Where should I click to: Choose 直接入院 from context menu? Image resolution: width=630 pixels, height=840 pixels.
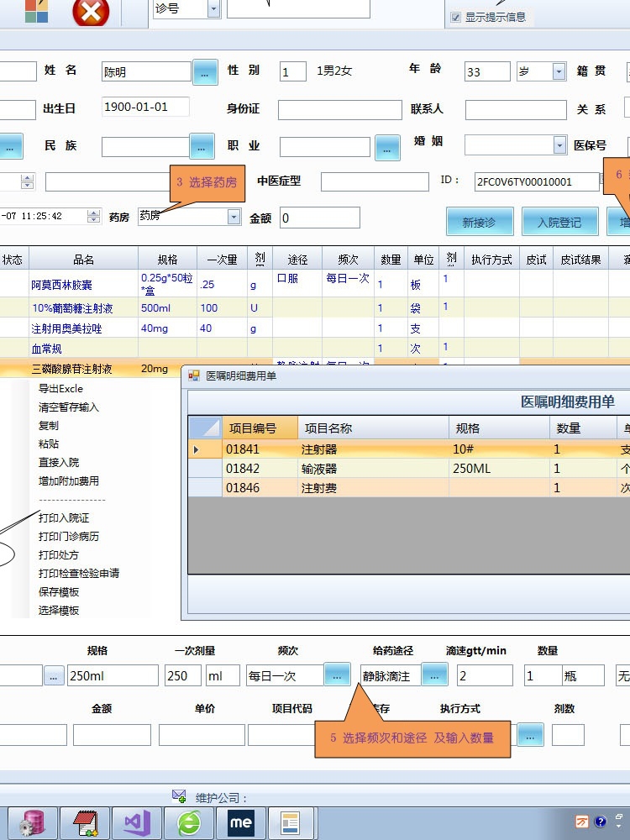pos(59,462)
